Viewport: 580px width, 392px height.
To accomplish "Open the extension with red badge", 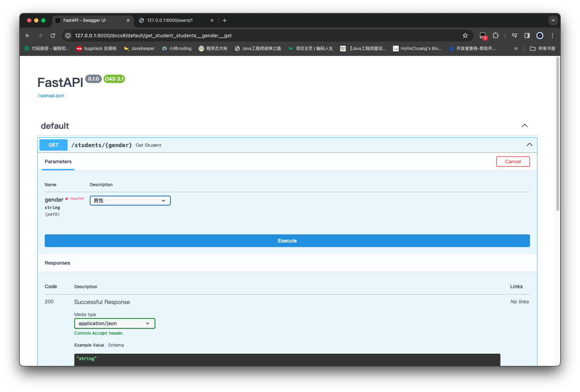I will [x=483, y=36].
